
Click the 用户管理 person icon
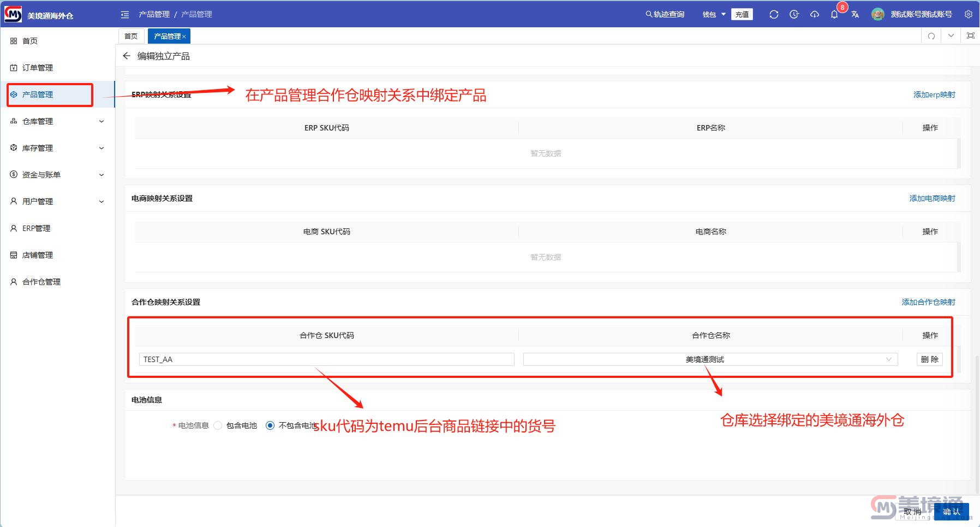[14, 202]
